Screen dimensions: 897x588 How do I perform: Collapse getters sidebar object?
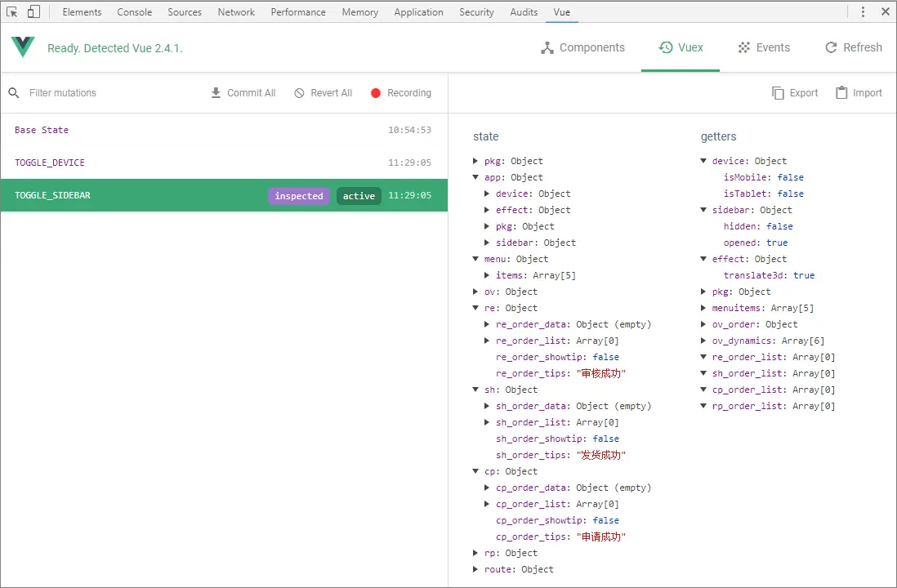coord(703,210)
